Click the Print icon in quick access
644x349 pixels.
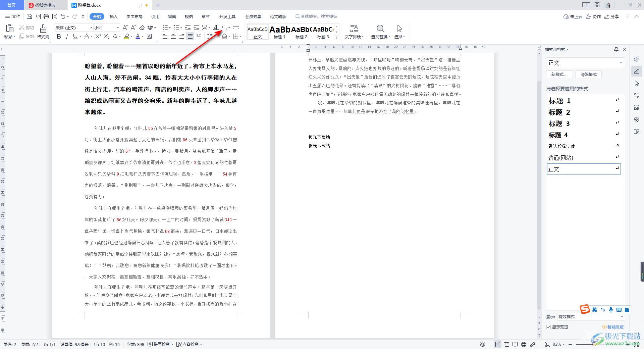point(46,16)
